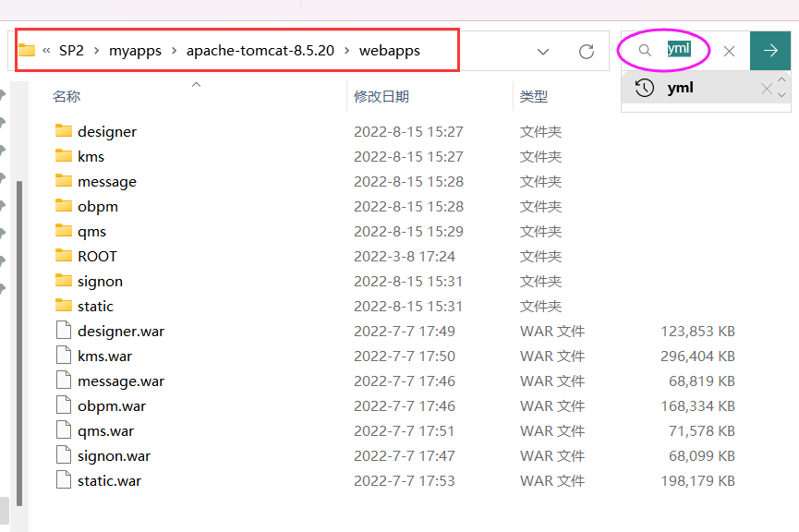Select the ROOT folder icon
This screenshot has height=532, width=799.
tap(64, 256)
